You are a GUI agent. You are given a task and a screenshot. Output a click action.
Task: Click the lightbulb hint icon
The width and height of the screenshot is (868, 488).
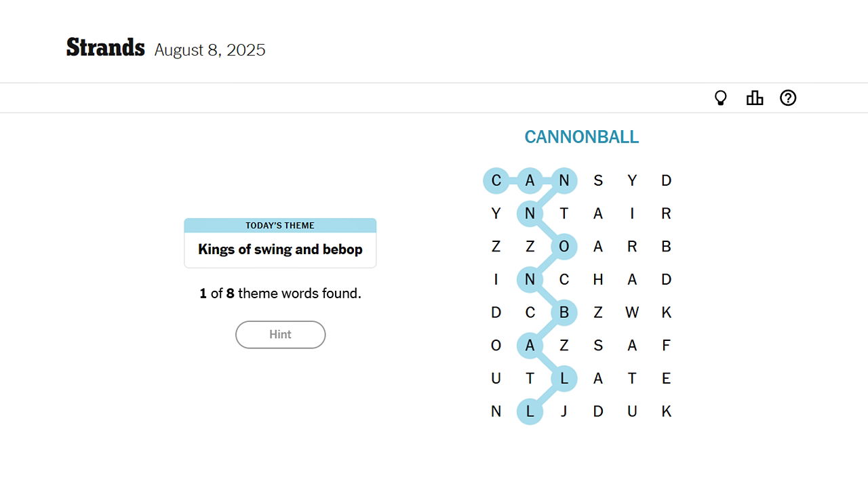pyautogui.click(x=721, y=98)
